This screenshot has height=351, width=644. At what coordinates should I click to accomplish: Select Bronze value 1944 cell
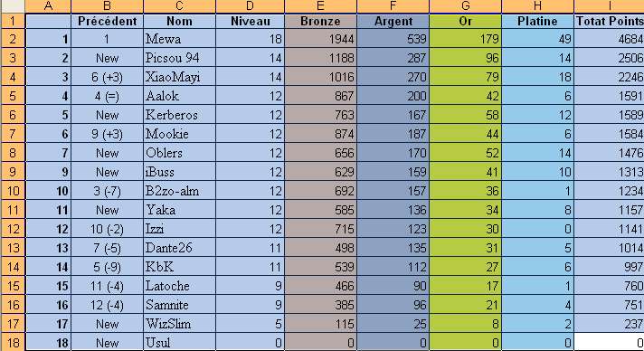point(320,39)
